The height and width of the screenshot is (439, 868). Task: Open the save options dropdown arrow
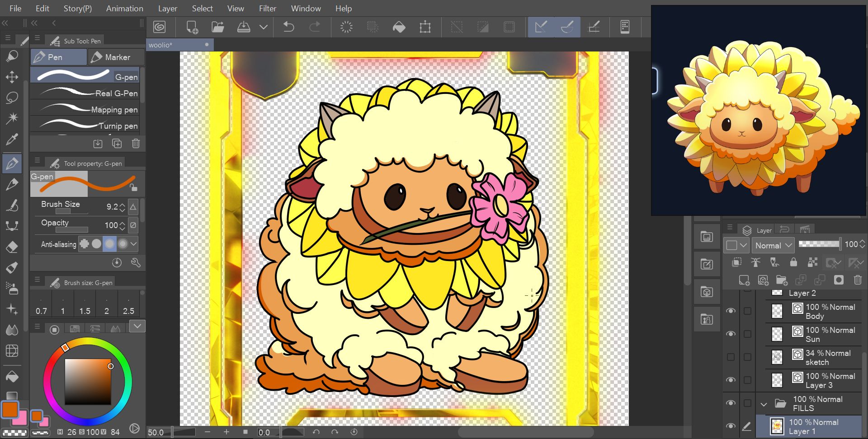[x=264, y=27]
